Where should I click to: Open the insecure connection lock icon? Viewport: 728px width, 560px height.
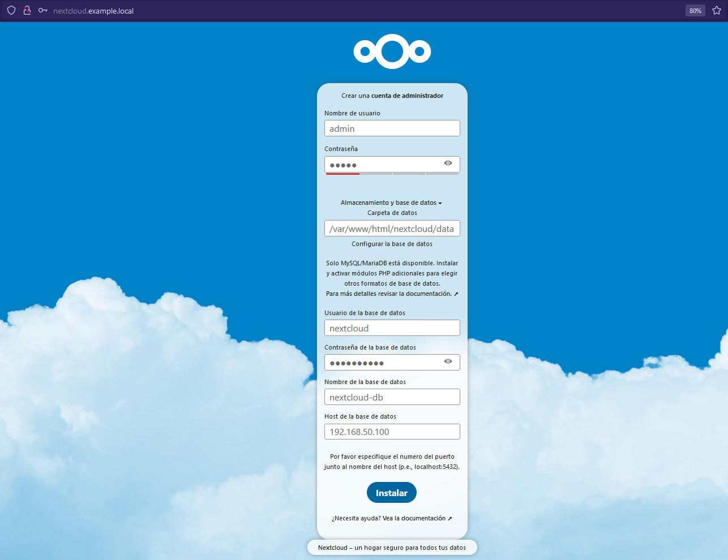27,11
